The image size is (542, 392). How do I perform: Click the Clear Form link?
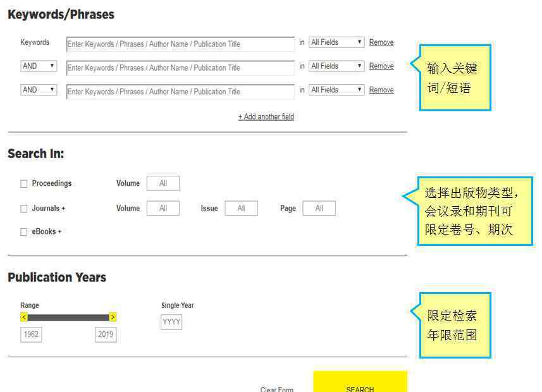click(277, 389)
